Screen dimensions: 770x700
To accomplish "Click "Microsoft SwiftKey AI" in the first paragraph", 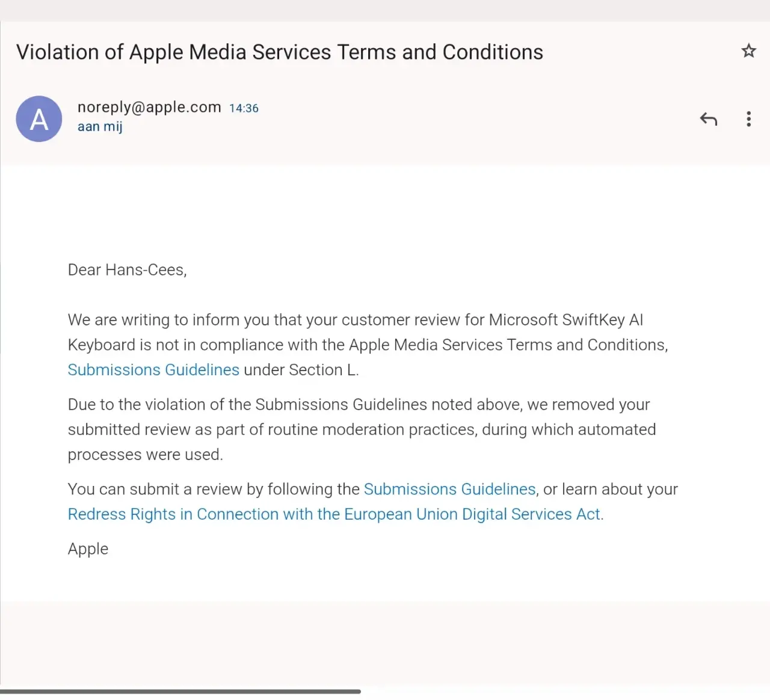I will pyautogui.click(x=565, y=320).
